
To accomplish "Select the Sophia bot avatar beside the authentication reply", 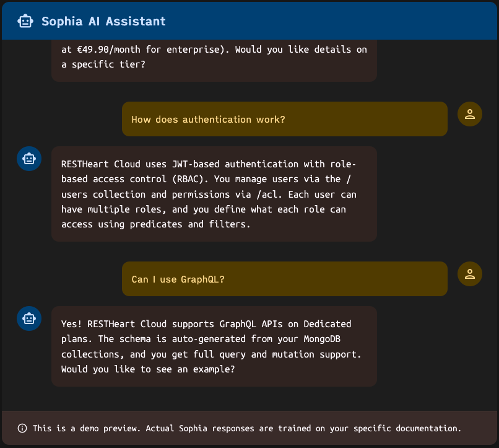I will 29,159.
